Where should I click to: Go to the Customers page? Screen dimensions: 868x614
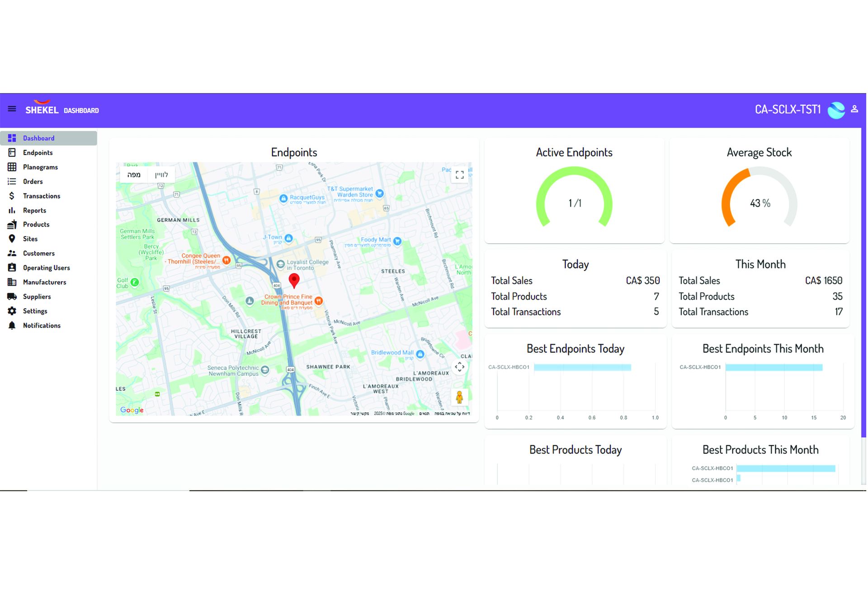coord(49,254)
